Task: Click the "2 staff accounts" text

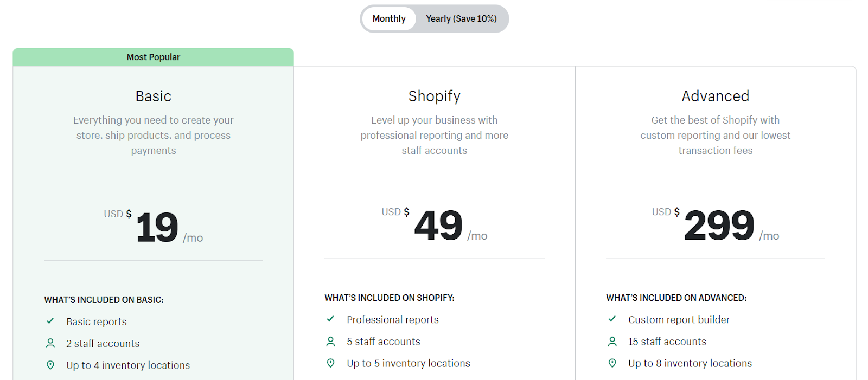Action: click(103, 343)
